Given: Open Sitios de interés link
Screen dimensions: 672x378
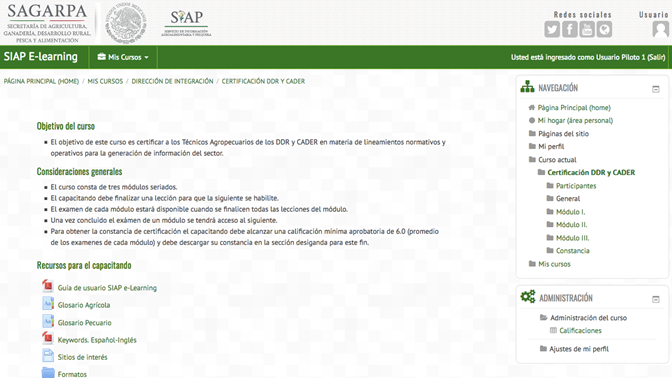Looking at the screenshot, I should tap(82, 357).
